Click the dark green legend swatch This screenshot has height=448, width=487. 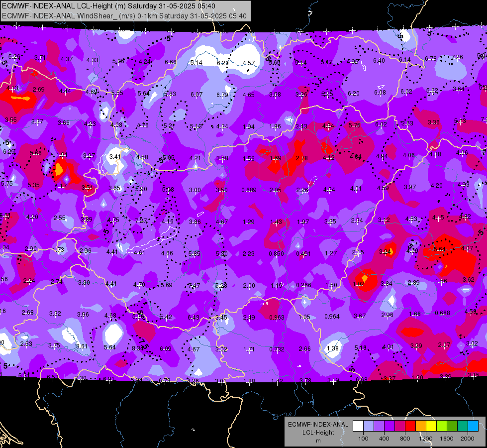[452, 426]
